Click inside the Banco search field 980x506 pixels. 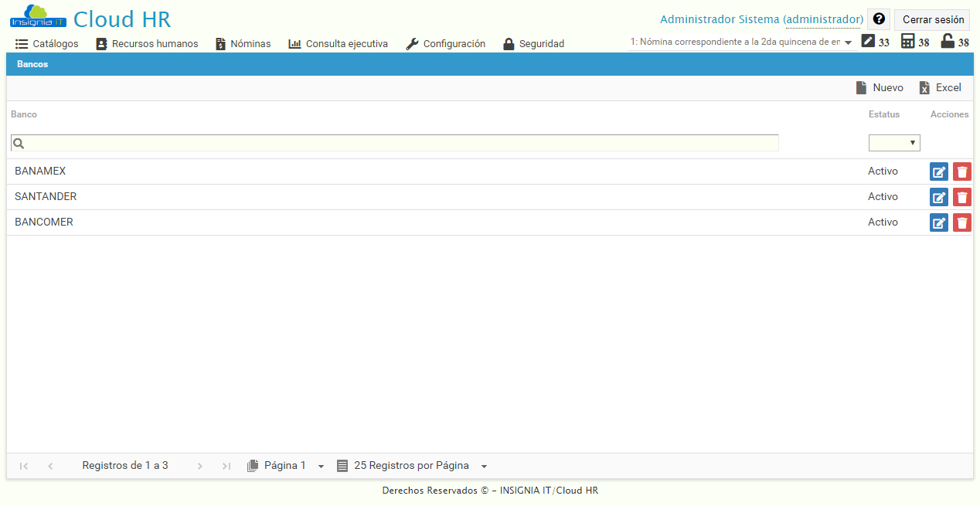pos(386,143)
